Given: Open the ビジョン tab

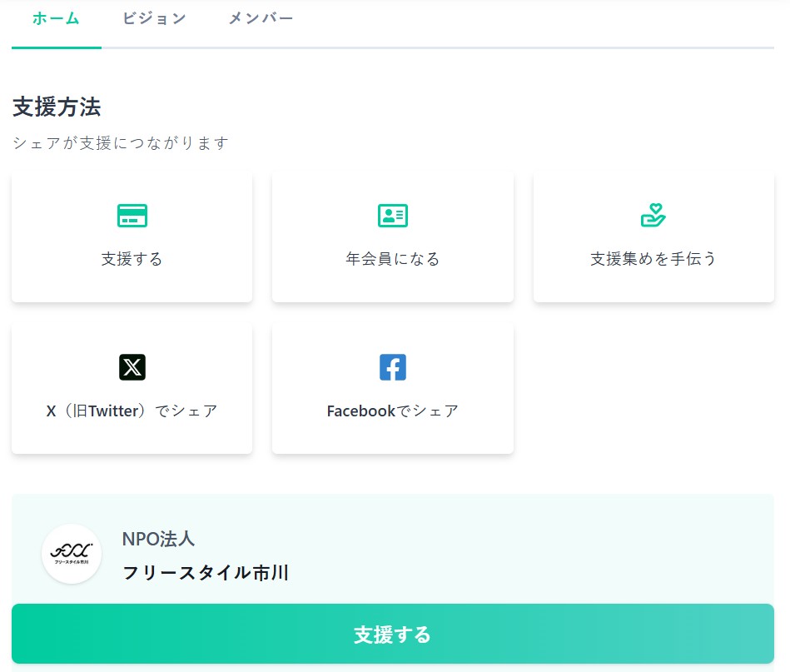Looking at the screenshot, I should pyautogui.click(x=154, y=18).
